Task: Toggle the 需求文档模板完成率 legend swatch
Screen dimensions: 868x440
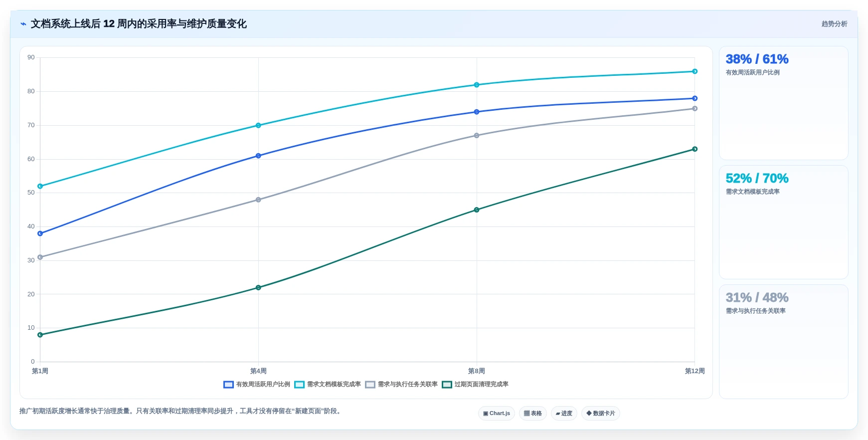Action: tap(299, 385)
